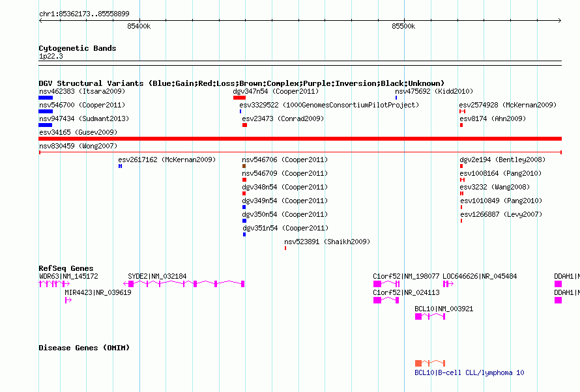The image size is (580, 392).
Task: Select the red square under esv23473
Action: [244, 125]
